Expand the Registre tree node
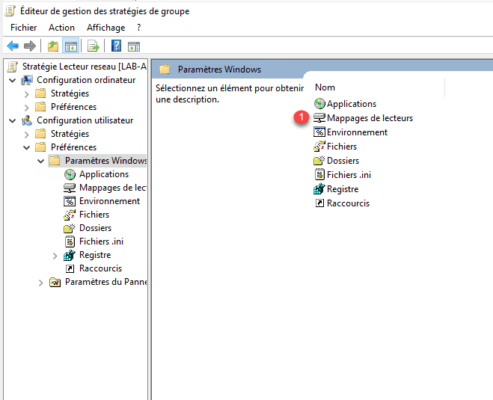The image size is (493, 400). point(55,256)
